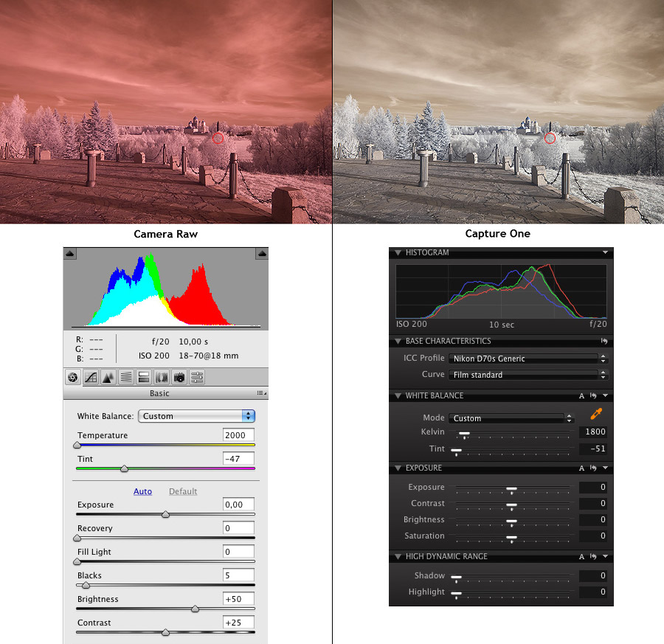This screenshot has height=644, width=664.
Task: Open the Split Toning tab in Camera Raw
Action: pos(144,377)
